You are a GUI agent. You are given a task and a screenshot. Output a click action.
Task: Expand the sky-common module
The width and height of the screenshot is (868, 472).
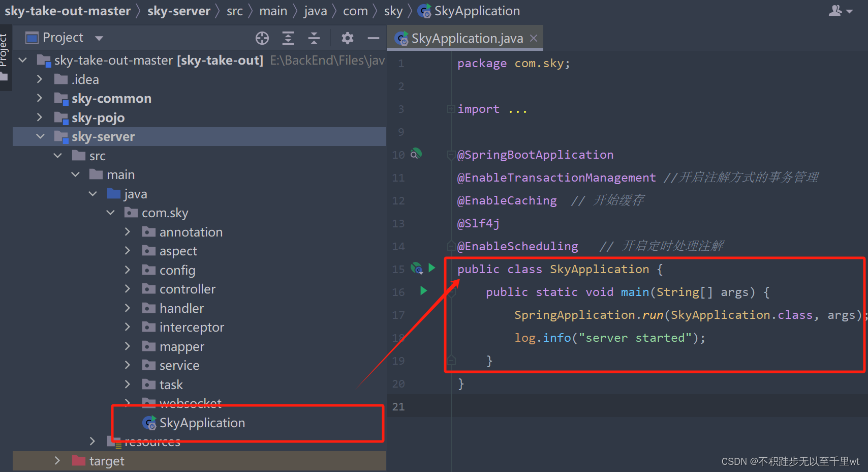click(40, 98)
